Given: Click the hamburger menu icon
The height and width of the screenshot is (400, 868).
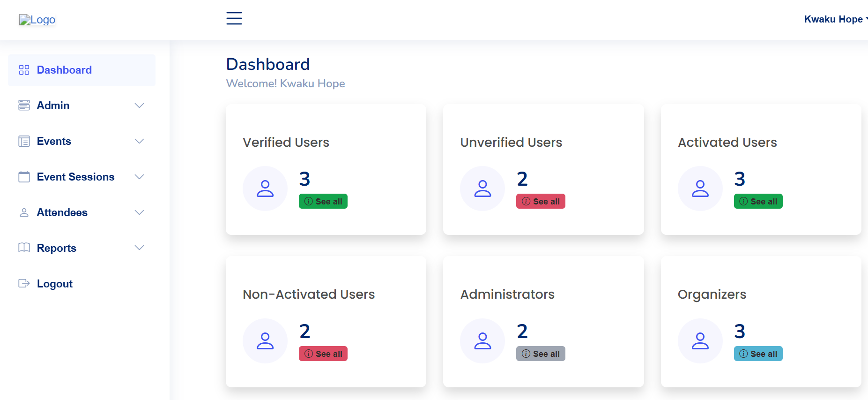Looking at the screenshot, I should pyautogui.click(x=234, y=18).
